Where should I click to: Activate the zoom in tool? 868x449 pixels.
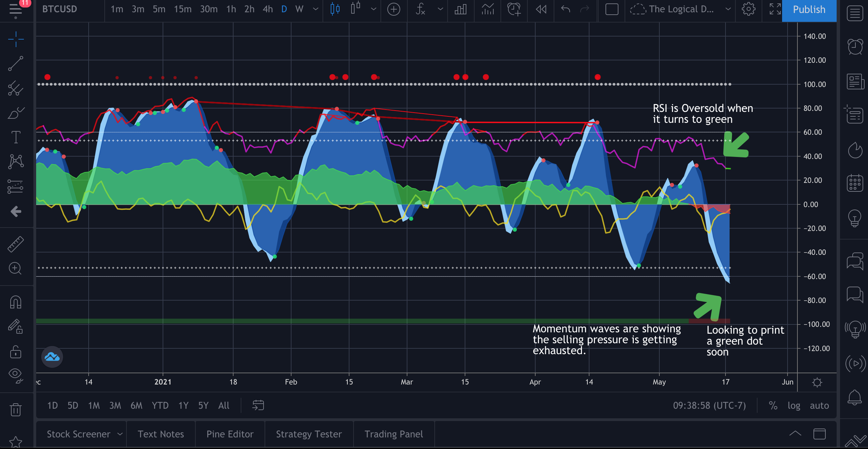pyautogui.click(x=16, y=269)
